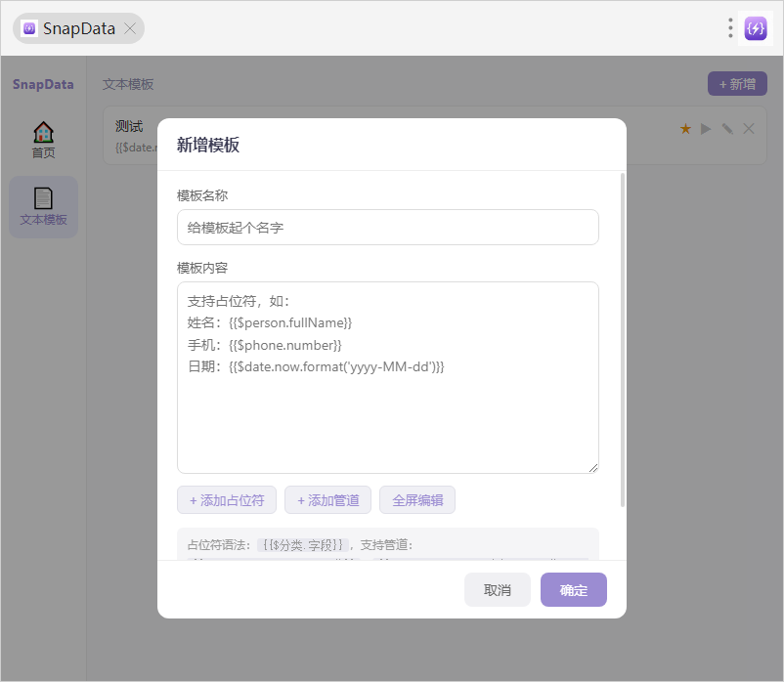Run the 测试 template with play icon
The height and width of the screenshot is (682, 784).
[x=706, y=129]
